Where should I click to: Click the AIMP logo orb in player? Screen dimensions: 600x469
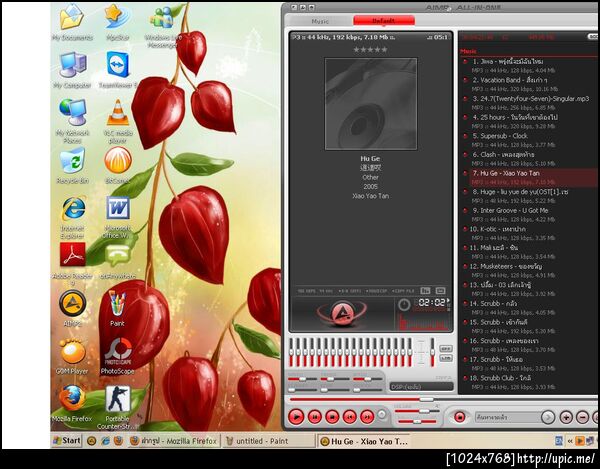coord(342,312)
